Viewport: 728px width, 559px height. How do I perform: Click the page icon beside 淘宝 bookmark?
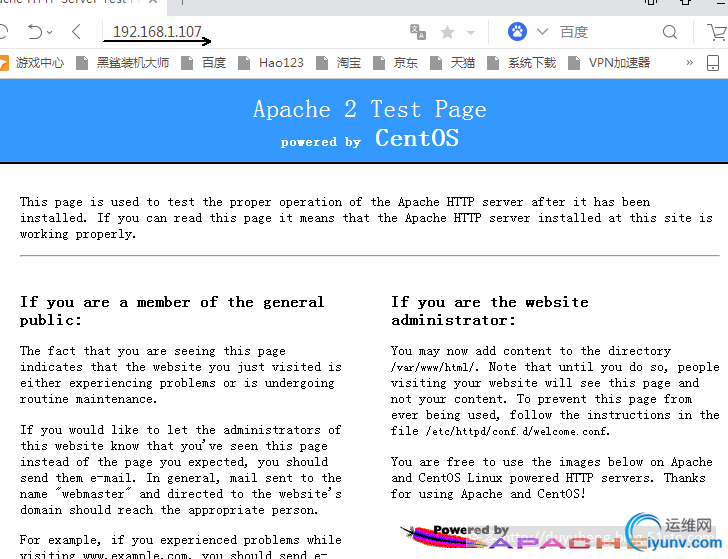tap(321, 63)
